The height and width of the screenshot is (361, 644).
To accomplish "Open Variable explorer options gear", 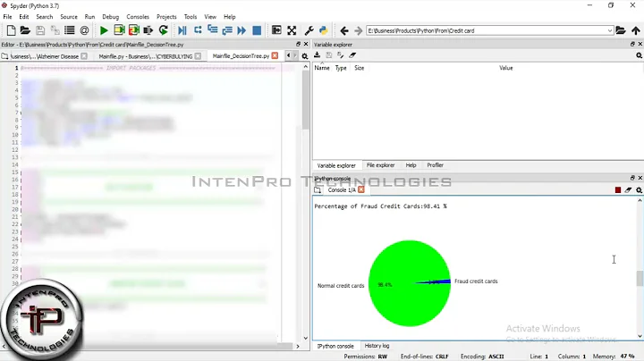I will [639, 55].
